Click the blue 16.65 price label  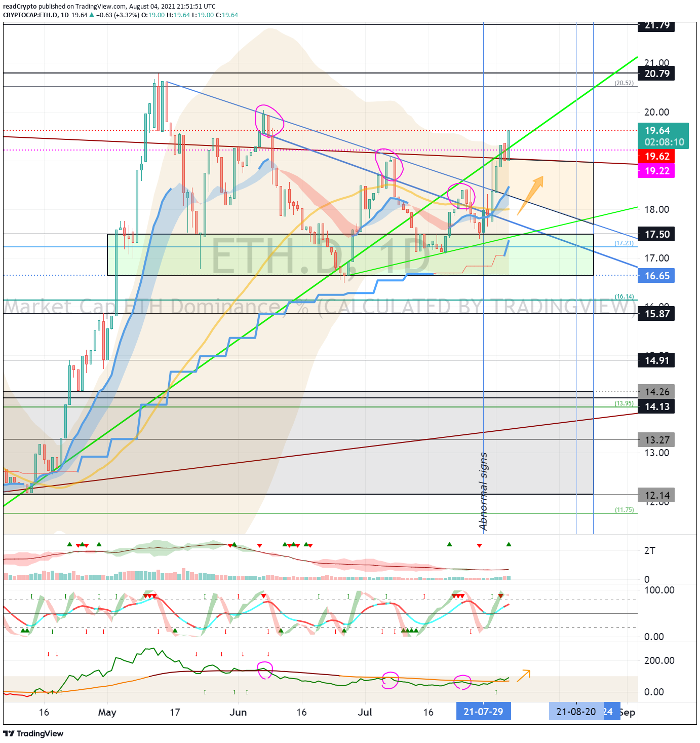coord(657,276)
